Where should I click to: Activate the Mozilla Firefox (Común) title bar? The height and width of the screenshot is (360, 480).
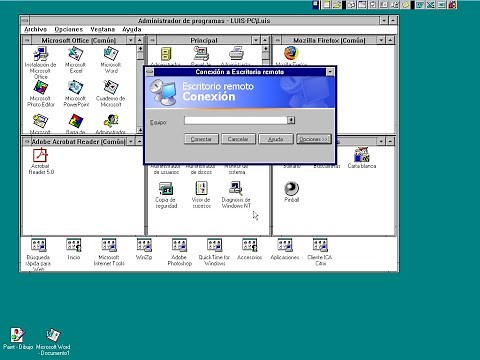coord(329,40)
